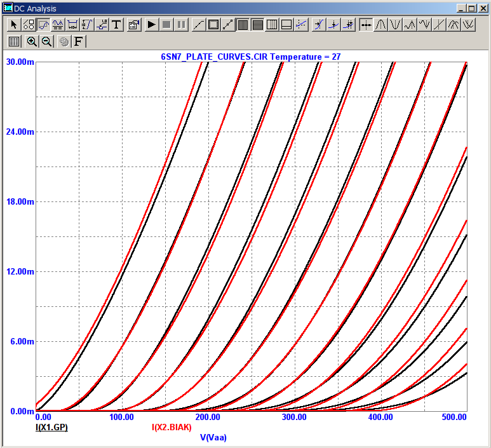This screenshot has width=491, height=448.
Task: Pick the Vertical Tag measurement tool
Action: click(88, 24)
